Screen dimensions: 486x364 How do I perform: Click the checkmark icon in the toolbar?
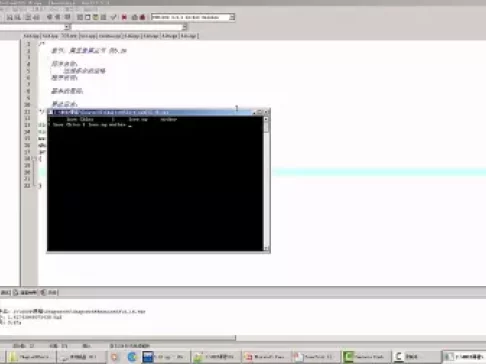113,17
